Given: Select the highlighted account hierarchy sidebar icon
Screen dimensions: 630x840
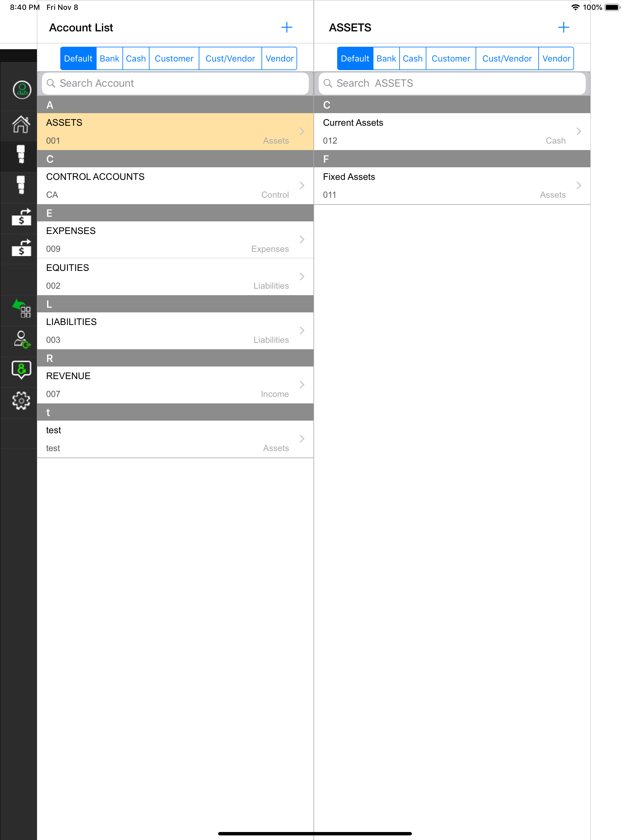Looking at the screenshot, I should tap(21, 154).
